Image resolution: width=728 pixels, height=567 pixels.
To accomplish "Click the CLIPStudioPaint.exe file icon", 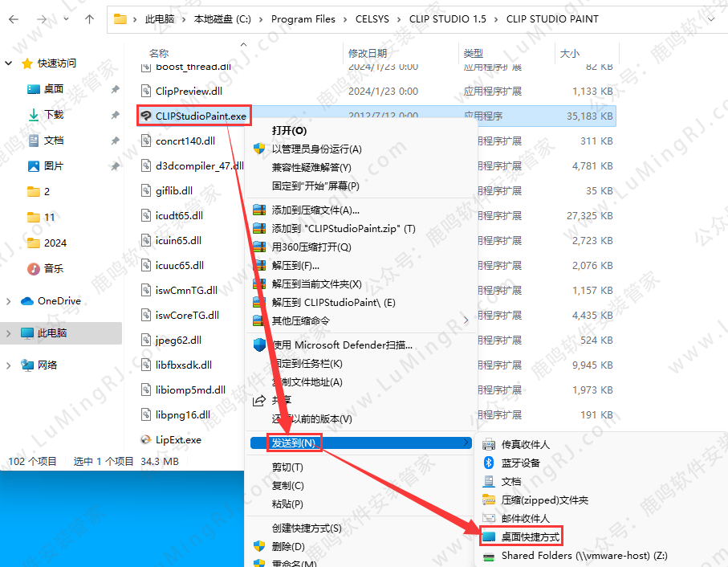I will 146,116.
